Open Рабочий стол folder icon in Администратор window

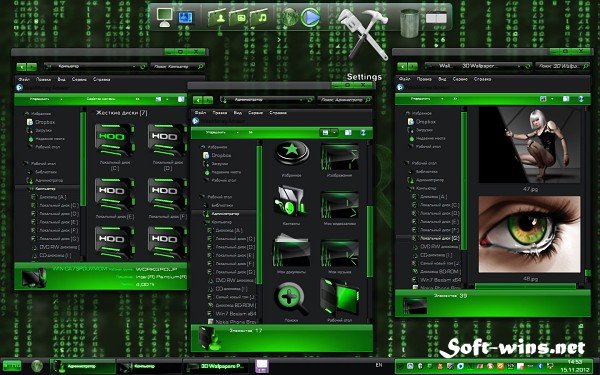click(x=339, y=298)
